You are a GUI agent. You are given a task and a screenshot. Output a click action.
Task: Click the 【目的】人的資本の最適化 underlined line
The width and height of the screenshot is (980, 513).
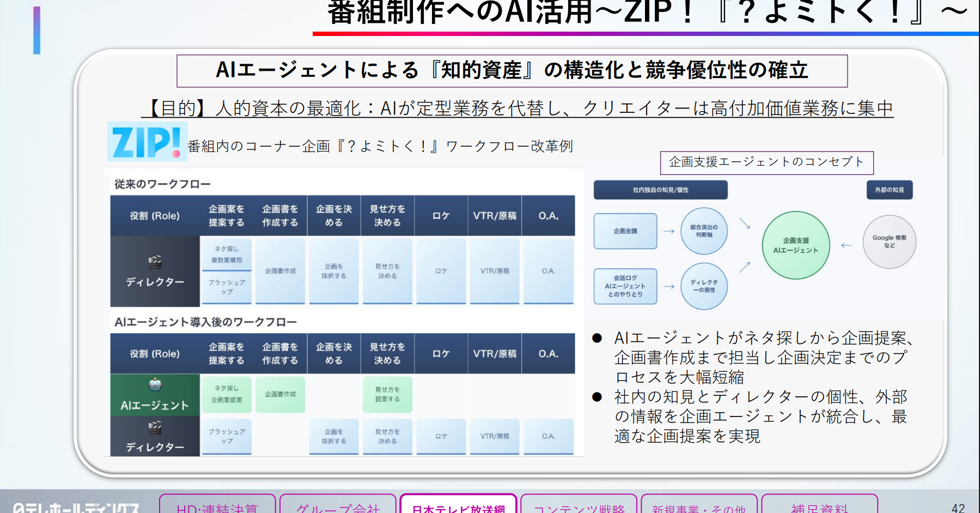pos(518,108)
